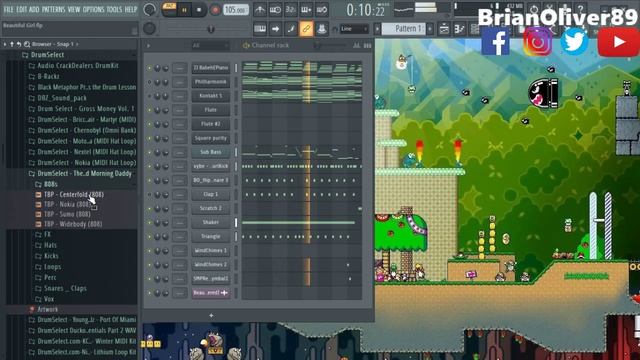Click the arrow right of Pattern 1
640x360 pixels.
pos(430,29)
